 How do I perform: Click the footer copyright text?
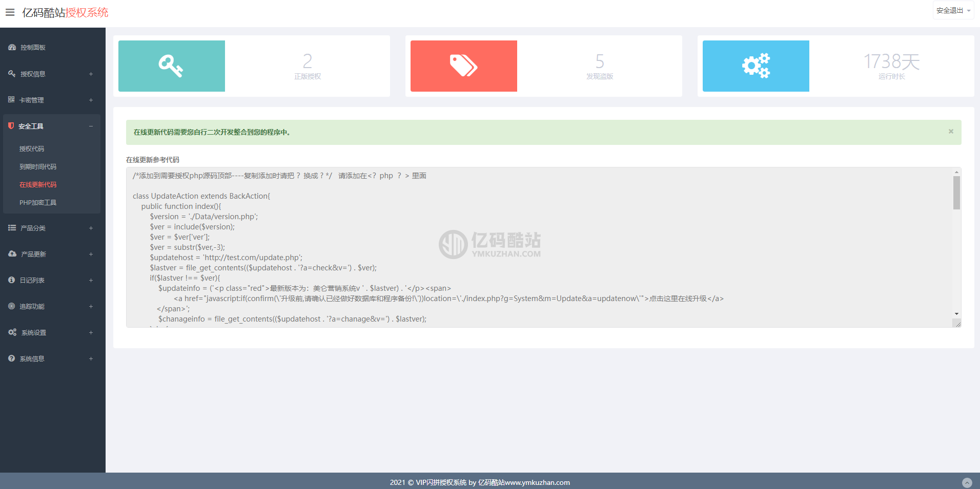coord(480,482)
